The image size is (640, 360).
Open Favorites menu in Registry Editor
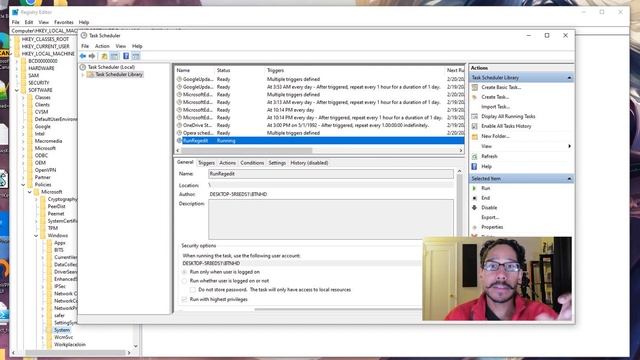(x=64, y=22)
